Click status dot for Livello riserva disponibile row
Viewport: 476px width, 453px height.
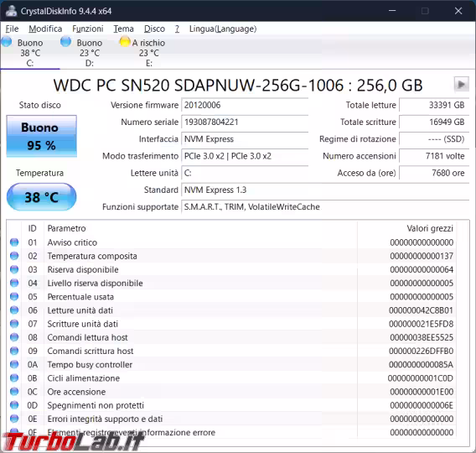click(14, 284)
